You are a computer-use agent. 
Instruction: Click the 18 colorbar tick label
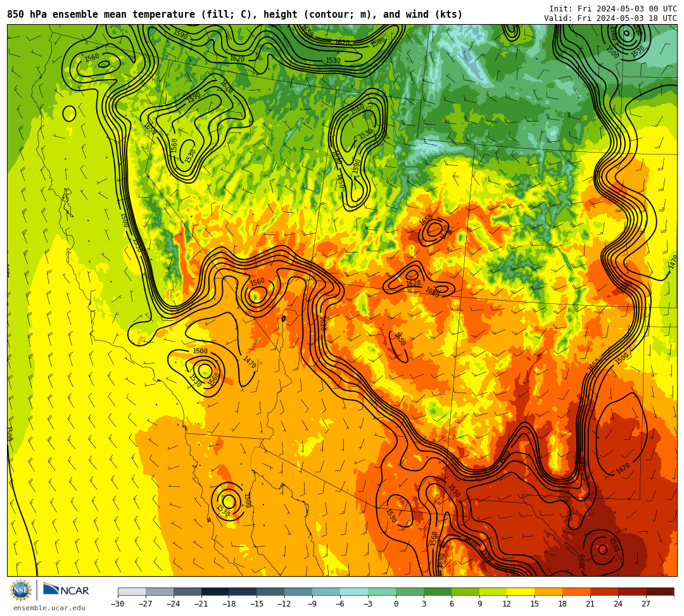coord(563,604)
